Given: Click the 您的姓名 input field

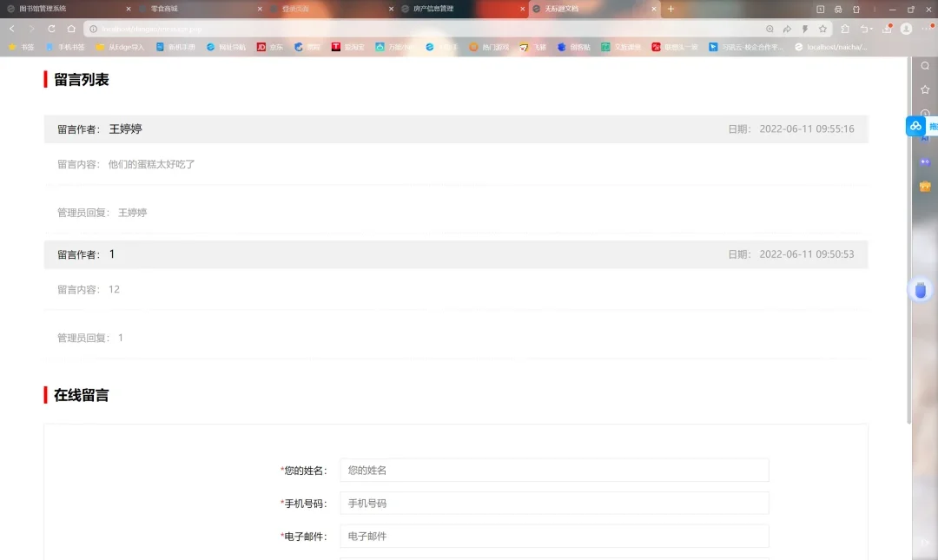Looking at the screenshot, I should 553,470.
